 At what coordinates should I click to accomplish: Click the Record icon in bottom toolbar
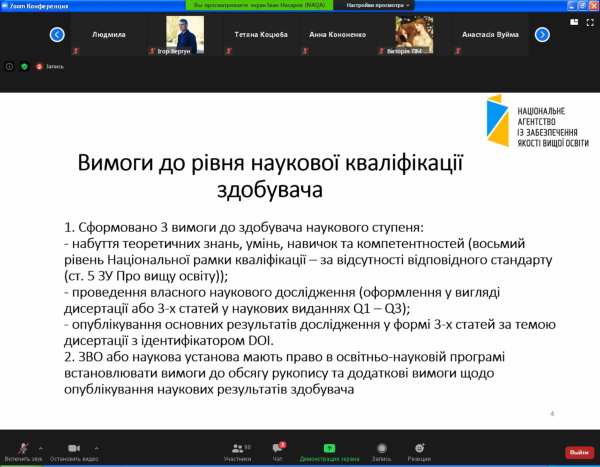381,449
